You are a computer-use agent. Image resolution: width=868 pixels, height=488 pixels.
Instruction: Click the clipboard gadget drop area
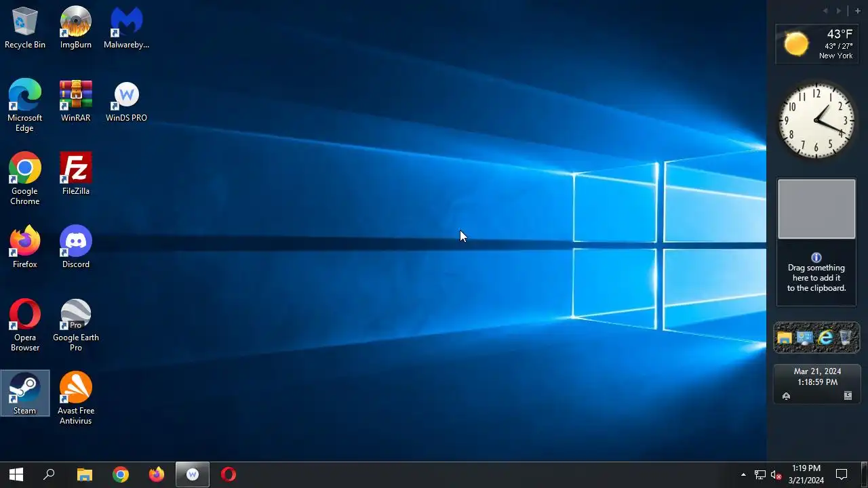click(x=816, y=209)
